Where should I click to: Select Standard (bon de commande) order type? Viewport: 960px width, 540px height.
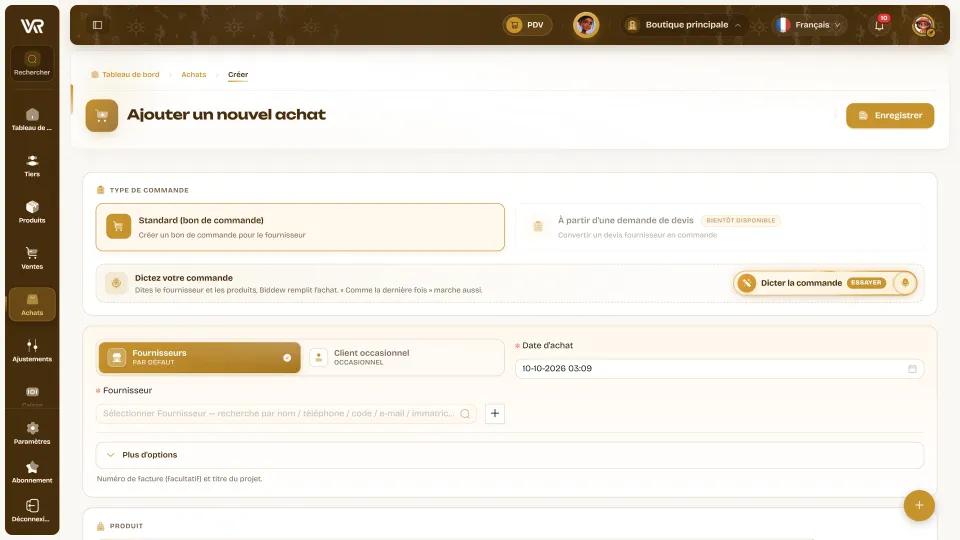tap(300, 227)
